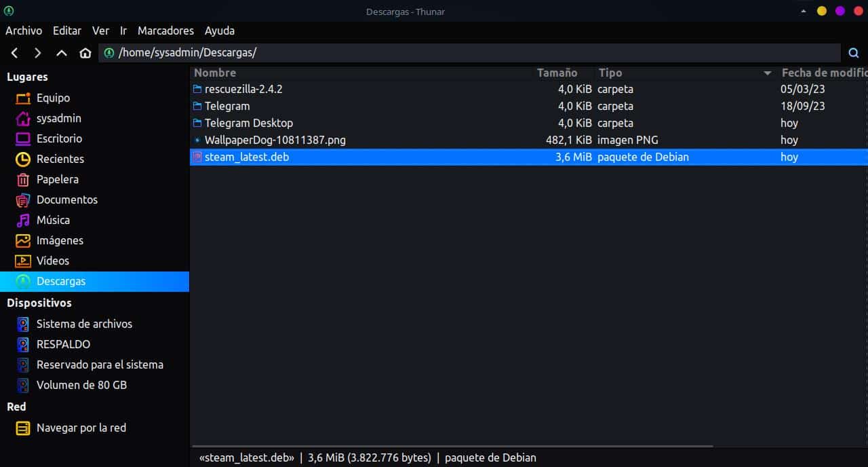Viewport: 868px width, 467px height.
Task: Go back with the left arrow
Action: click(x=15, y=53)
